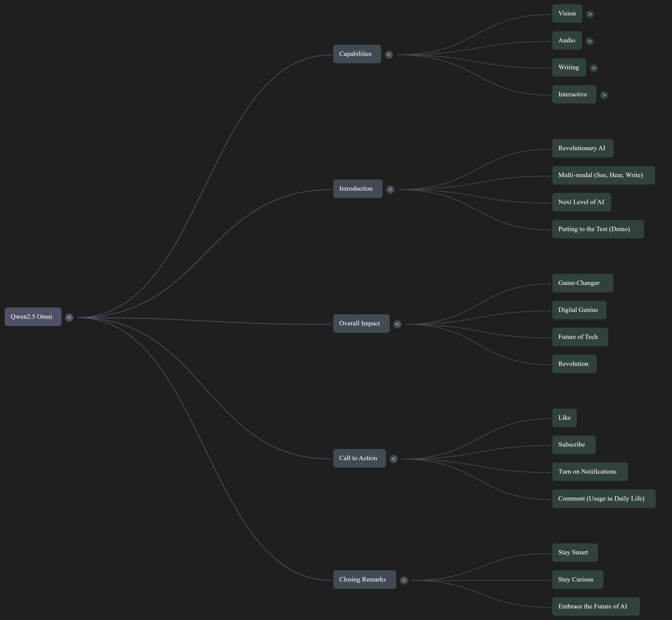Collapse the Overall Impact branch
Viewport: 672px width, 620px height.
(x=397, y=324)
